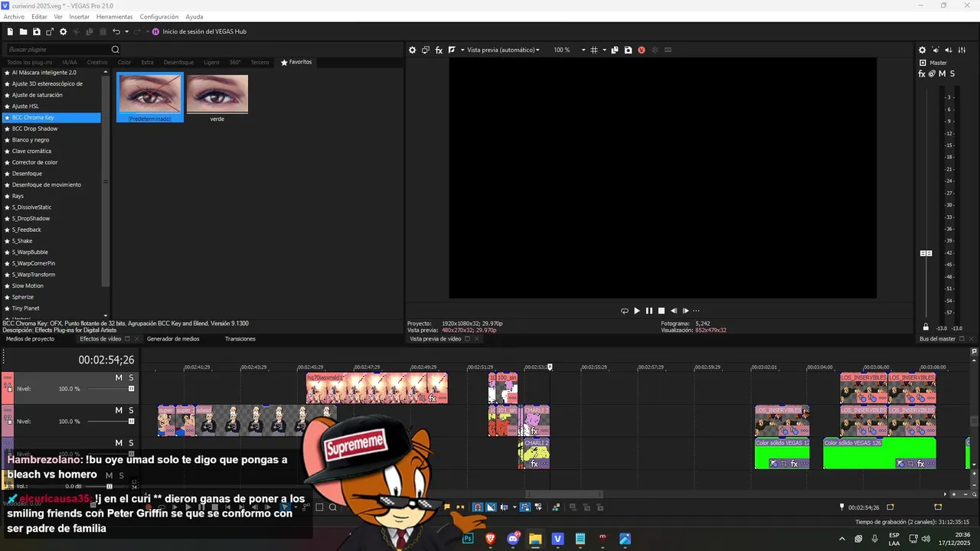Create a new project with the New icon
This screenshot has width=980, height=551.
[x=10, y=31]
